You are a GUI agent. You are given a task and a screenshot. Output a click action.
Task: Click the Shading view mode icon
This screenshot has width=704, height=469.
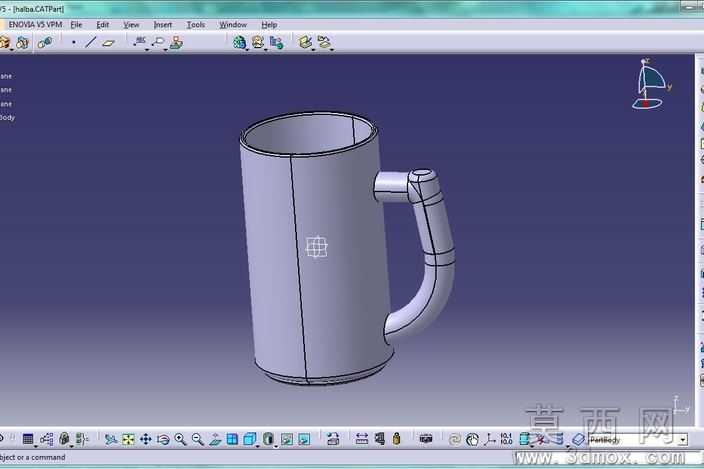[x=268, y=439]
